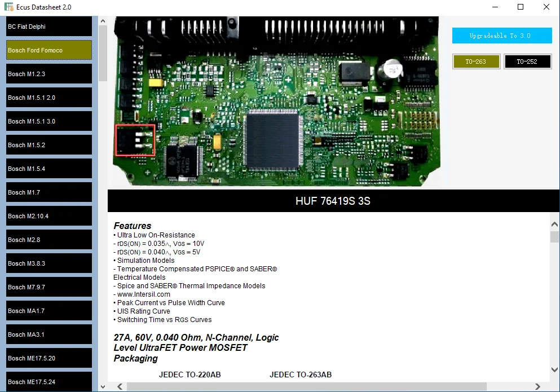Click datasheet horizontal scroll right arrow
This screenshot has width=560, height=392.
(x=537, y=386)
